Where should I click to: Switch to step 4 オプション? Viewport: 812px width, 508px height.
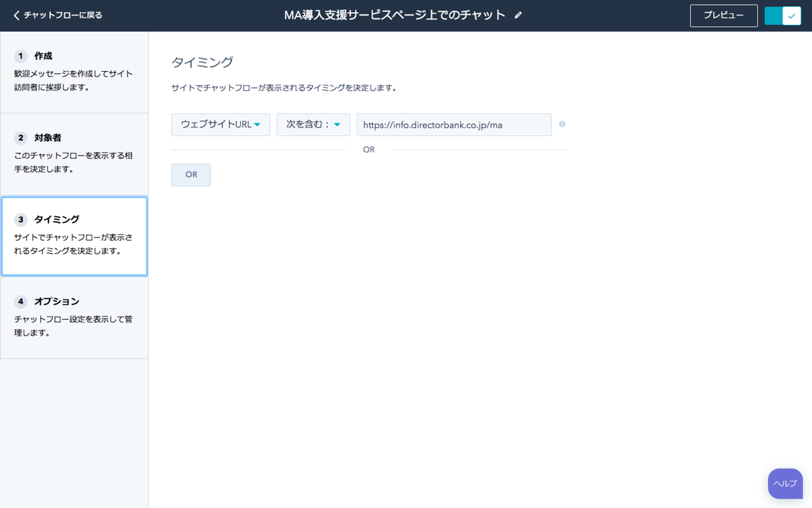[74, 318]
